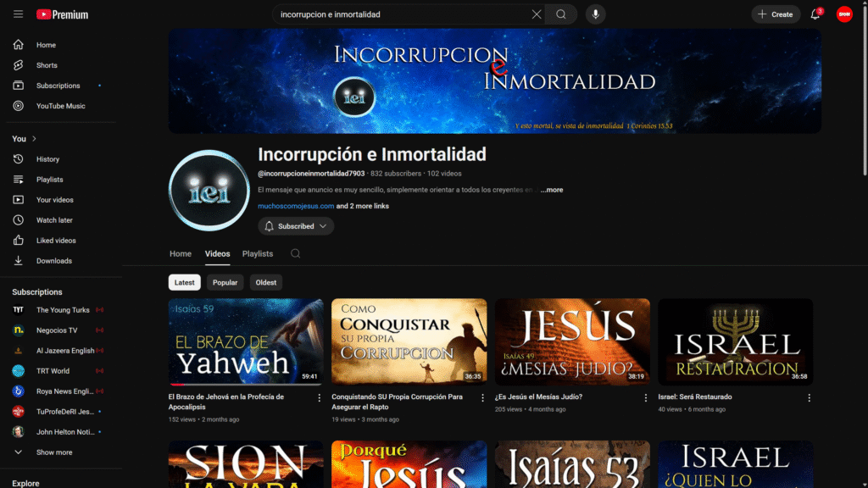Select the Latest sort chip
This screenshot has height=488, width=868.
[184, 283]
